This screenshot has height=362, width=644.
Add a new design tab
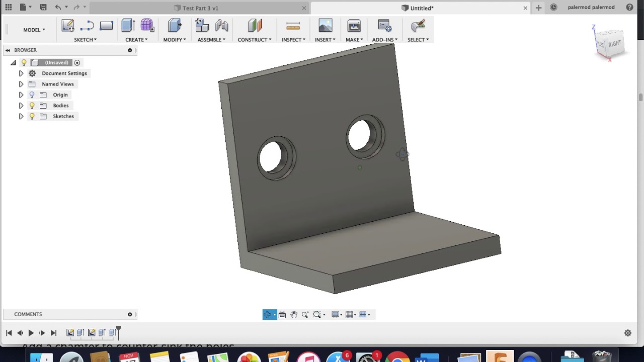pyautogui.click(x=539, y=8)
